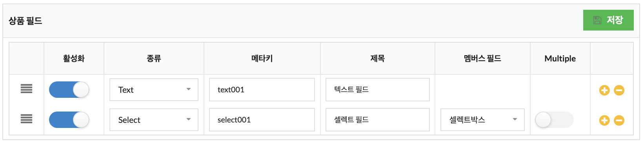
Task: Enable the Multiple toggle for select001
Action: [554, 120]
